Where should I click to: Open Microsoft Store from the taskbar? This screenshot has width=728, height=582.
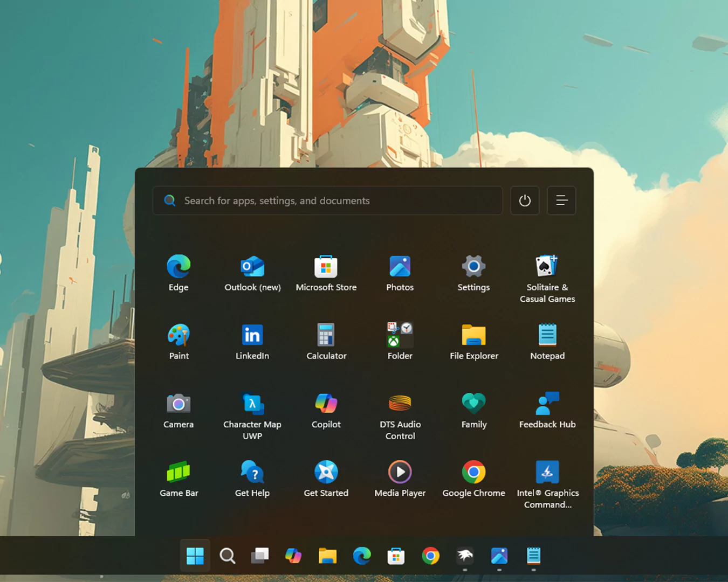pos(396,556)
